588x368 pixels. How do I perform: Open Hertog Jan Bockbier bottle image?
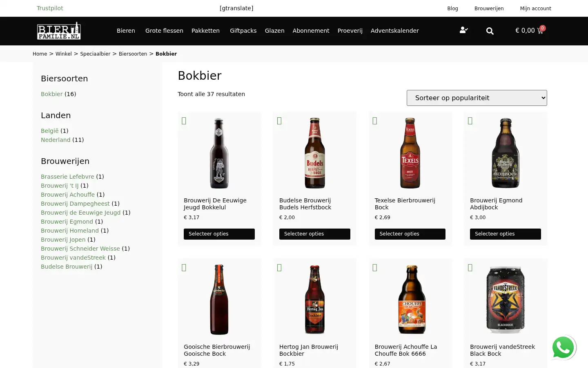pos(315,300)
